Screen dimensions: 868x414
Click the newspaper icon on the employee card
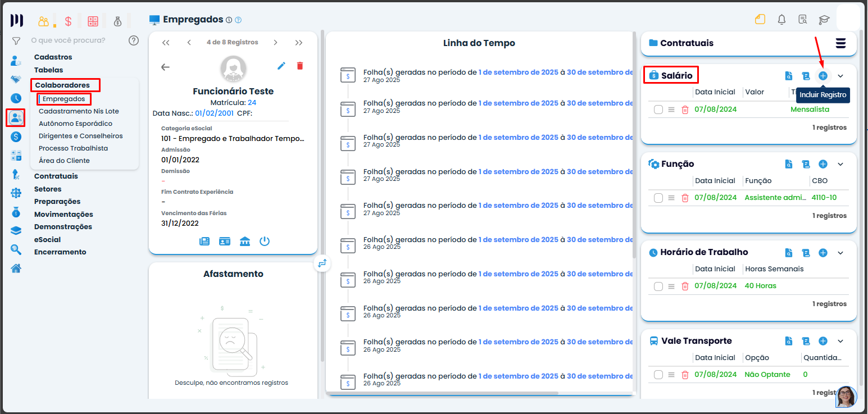(204, 242)
